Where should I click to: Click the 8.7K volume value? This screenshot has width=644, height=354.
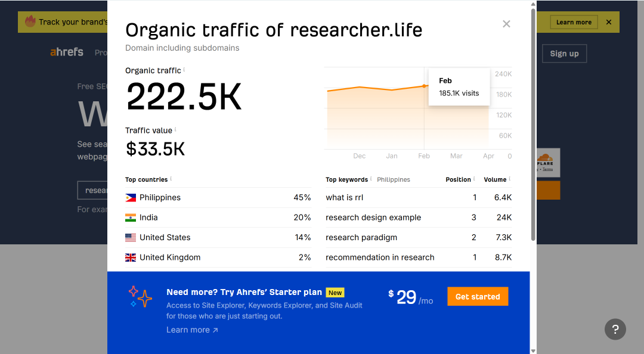[x=503, y=257]
